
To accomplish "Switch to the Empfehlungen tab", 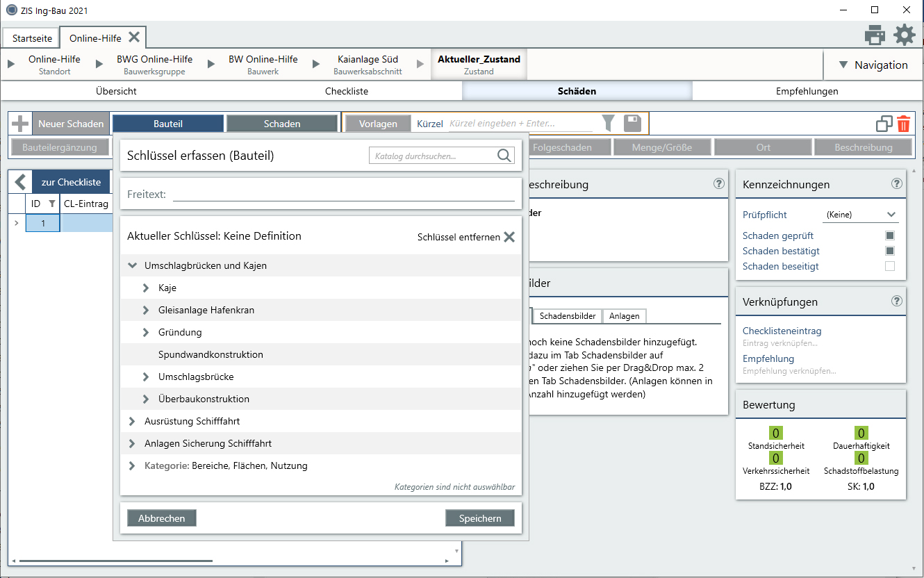I will click(807, 91).
